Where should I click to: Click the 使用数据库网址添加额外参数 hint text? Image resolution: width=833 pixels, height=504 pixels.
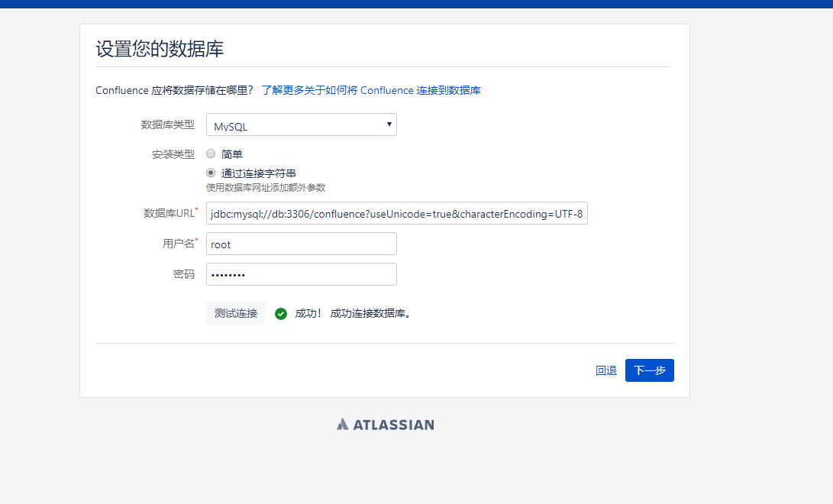pyautogui.click(x=266, y=188)
